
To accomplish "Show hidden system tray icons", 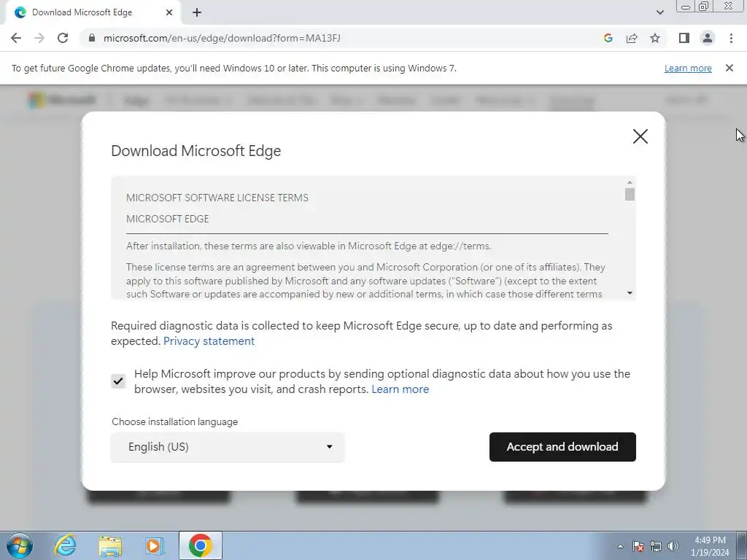I will click(x=620, y=546).
